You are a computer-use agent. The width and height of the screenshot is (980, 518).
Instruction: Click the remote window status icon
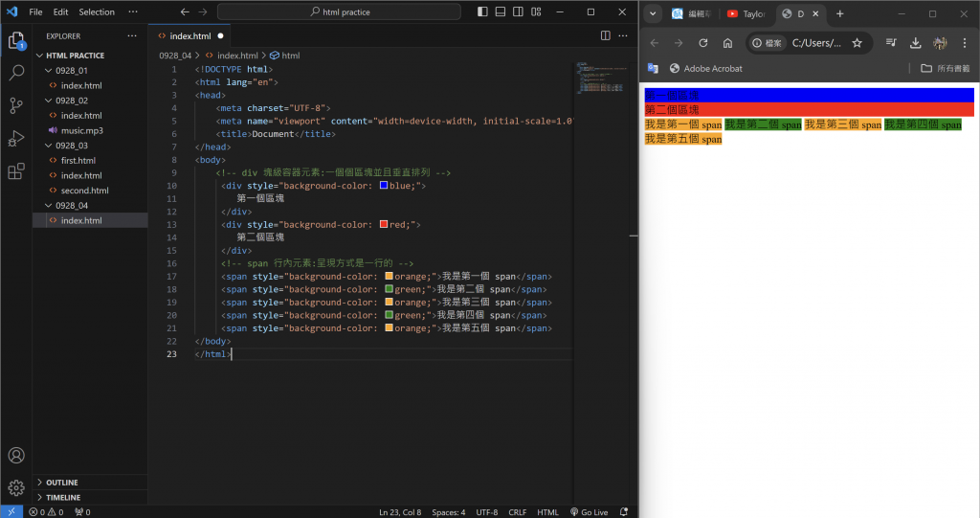11,511
